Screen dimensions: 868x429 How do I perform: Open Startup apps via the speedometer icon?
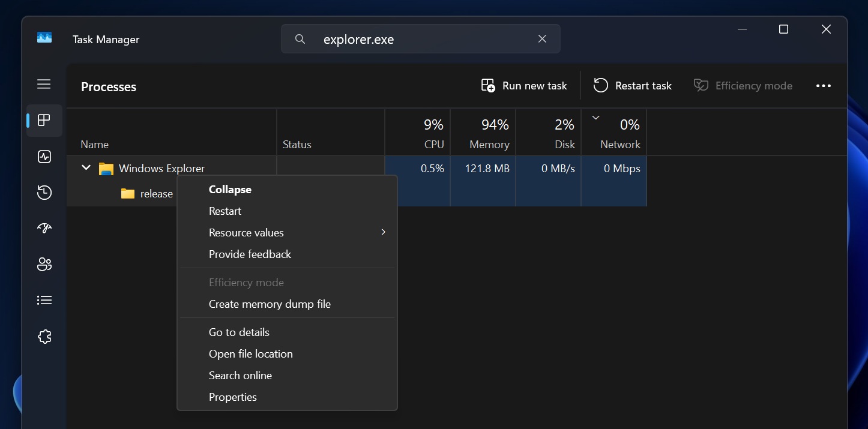click(44, 228)
